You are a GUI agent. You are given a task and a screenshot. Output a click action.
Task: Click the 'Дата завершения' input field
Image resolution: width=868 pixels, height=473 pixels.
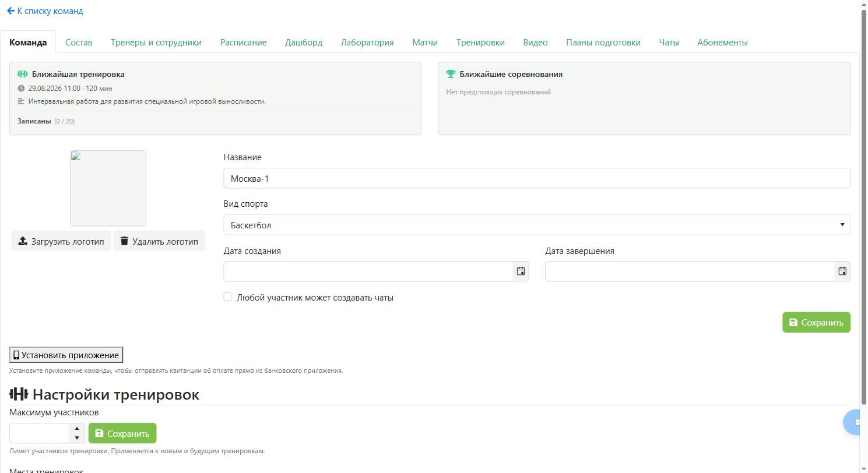pyautogui.click(x=690, y=271)
